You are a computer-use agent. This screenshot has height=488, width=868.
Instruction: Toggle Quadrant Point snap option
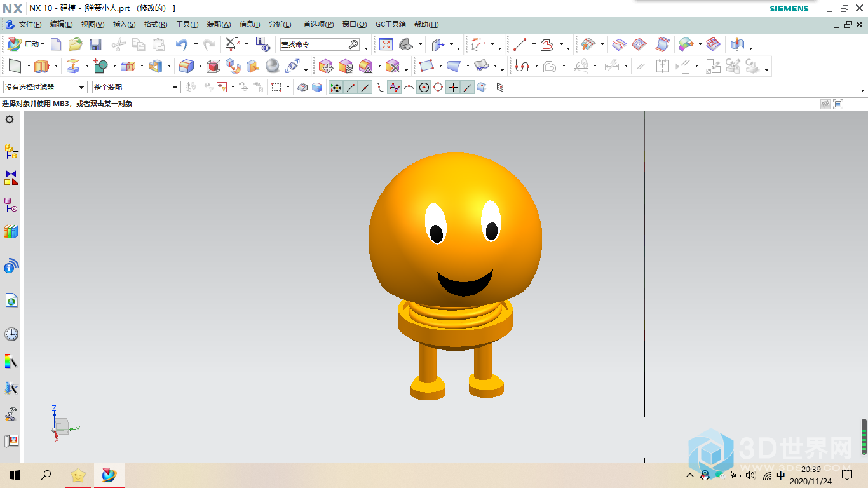pyautogui.click(x=438, y=87)
